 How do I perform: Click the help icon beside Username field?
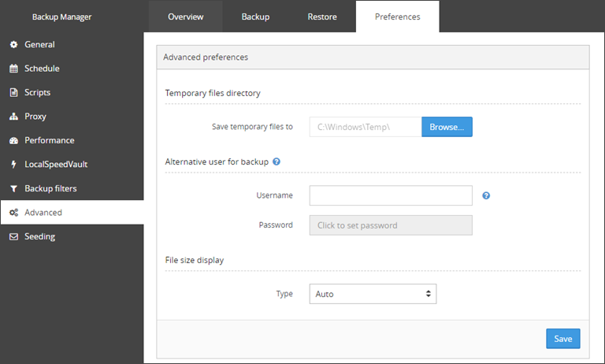pos(486,195)
